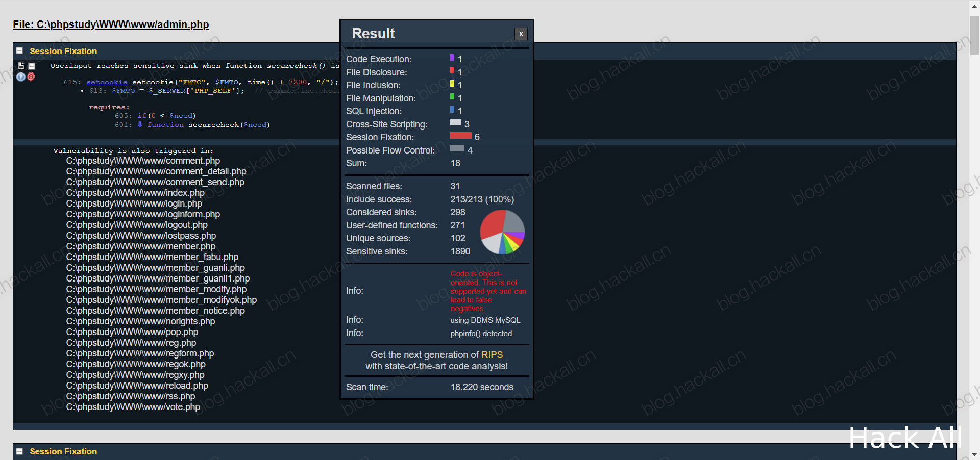Screen dimensions: 980x460
Task: Select the rss.php path
Action: (x=131, y=396)
